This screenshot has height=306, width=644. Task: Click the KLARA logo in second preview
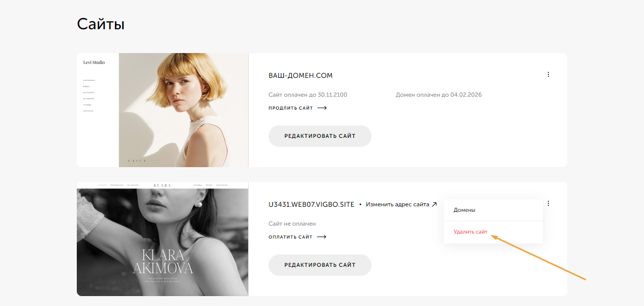pos(162,185)
